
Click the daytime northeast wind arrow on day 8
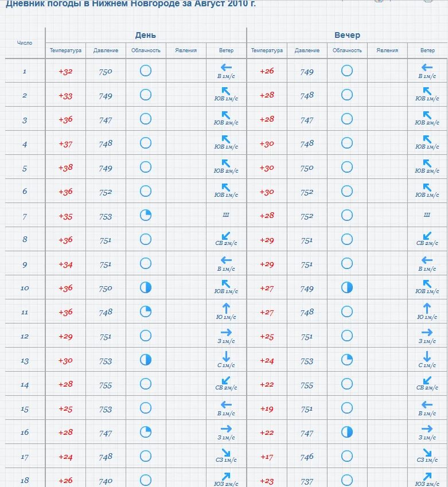pyautogui.click(x=226, y=236)
